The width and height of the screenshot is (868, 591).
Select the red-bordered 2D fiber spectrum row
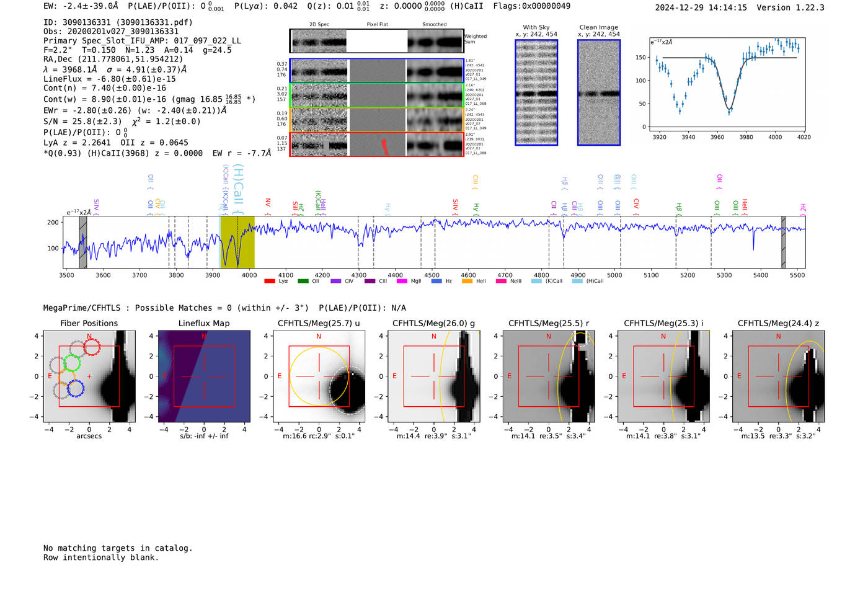coord(377,144)
